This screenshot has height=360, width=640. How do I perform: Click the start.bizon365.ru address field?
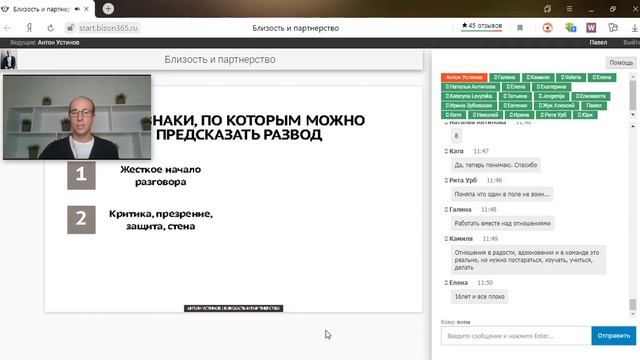tap(109, 28)
